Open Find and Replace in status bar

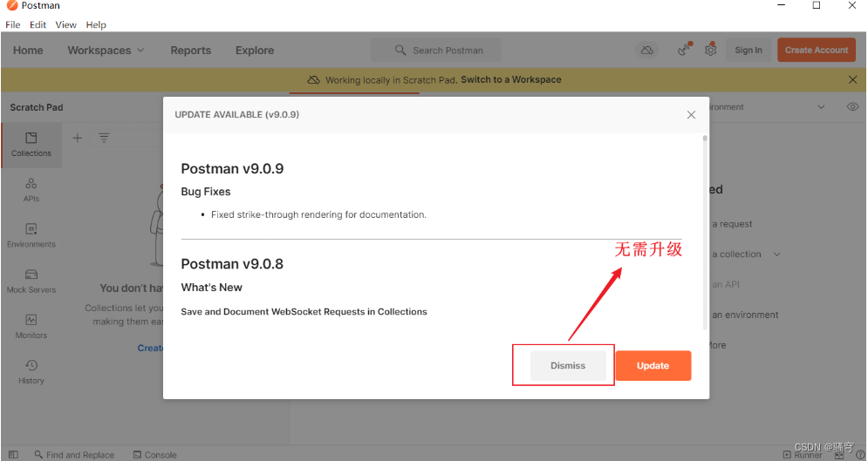75,454
